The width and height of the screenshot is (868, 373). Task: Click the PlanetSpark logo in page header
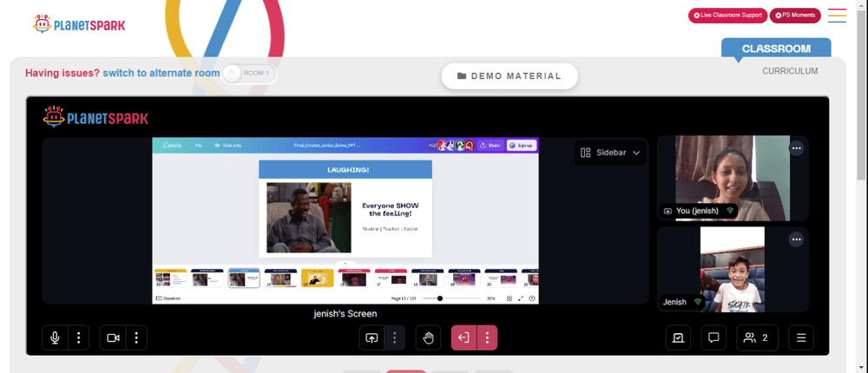pos(79,23)
